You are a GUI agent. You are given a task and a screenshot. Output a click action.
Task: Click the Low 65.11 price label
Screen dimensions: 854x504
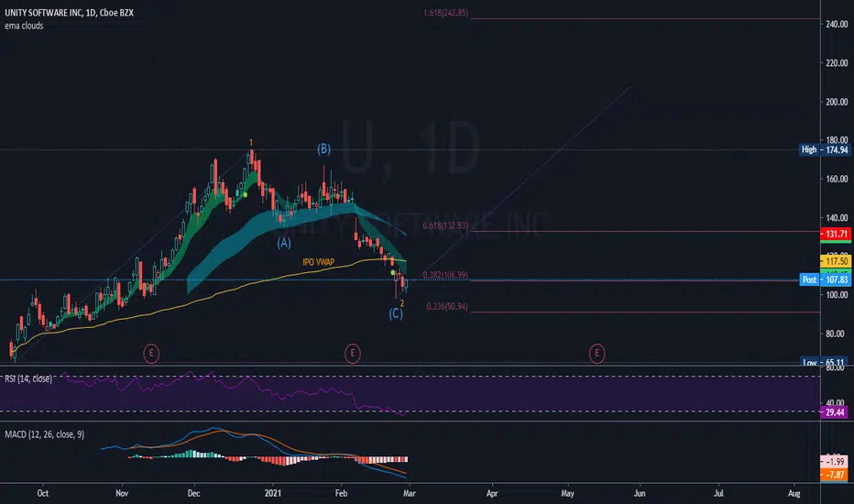click(825, 362)
